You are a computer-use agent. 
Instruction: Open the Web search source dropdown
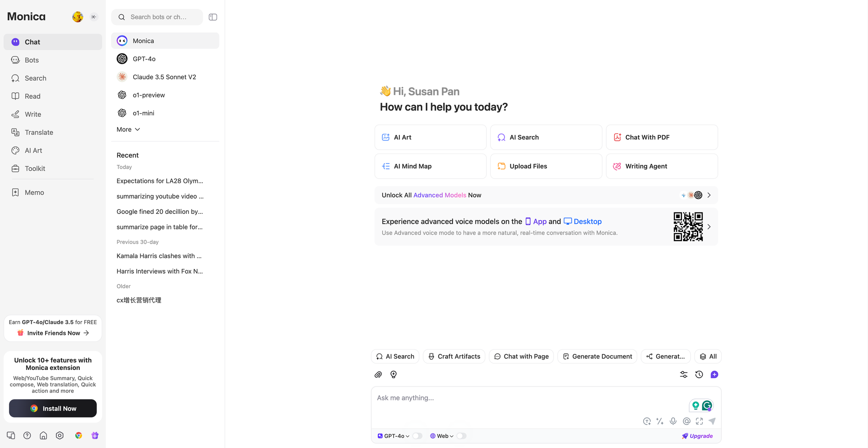442,436
